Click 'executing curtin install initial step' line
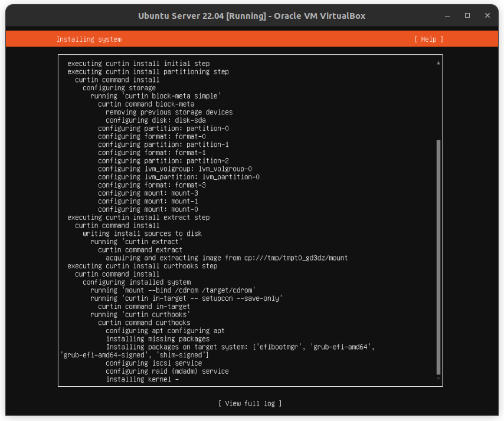This screenshot has height=421, width=504. [x=138, y=64]
